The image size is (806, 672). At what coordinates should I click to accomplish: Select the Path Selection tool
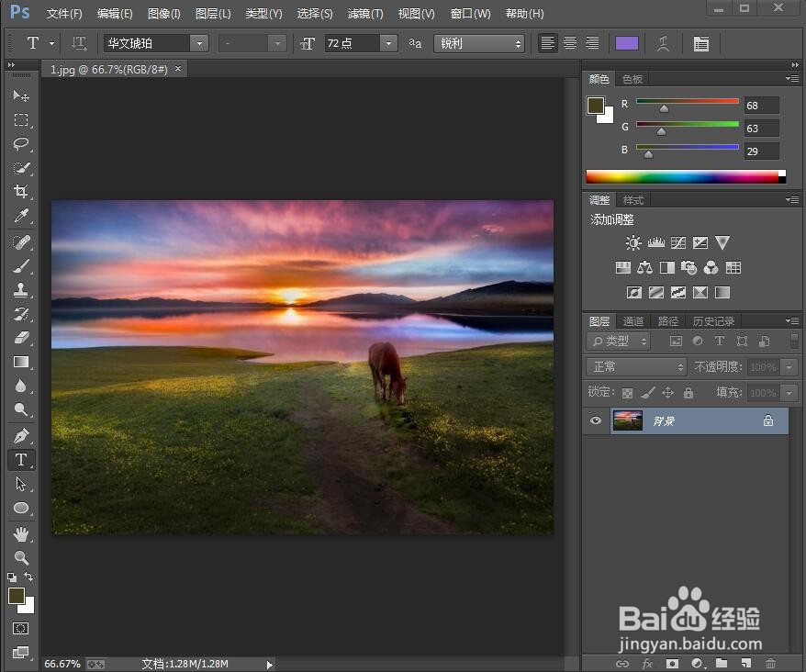[21, 484]
